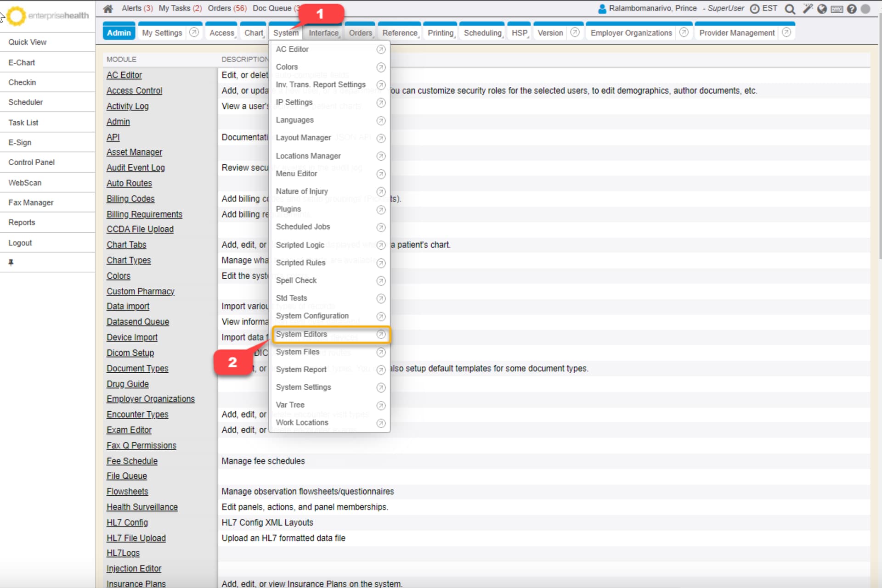
Task: Click pop-out arrow next to My Settings
Action: click(x=194, y=33)
